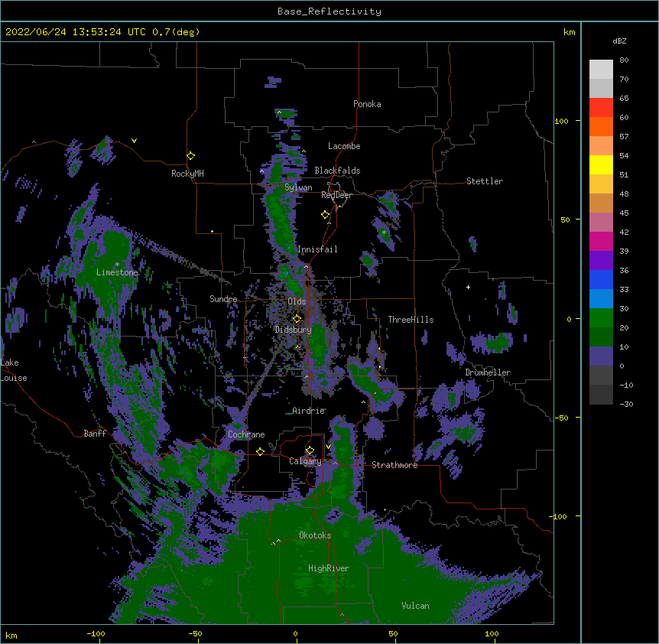This screenshot has height=644, width=659.
Task: Select the yellow 51–54 dBZ legend swatch
Action: pyautogui.click(x=601, y=164)
